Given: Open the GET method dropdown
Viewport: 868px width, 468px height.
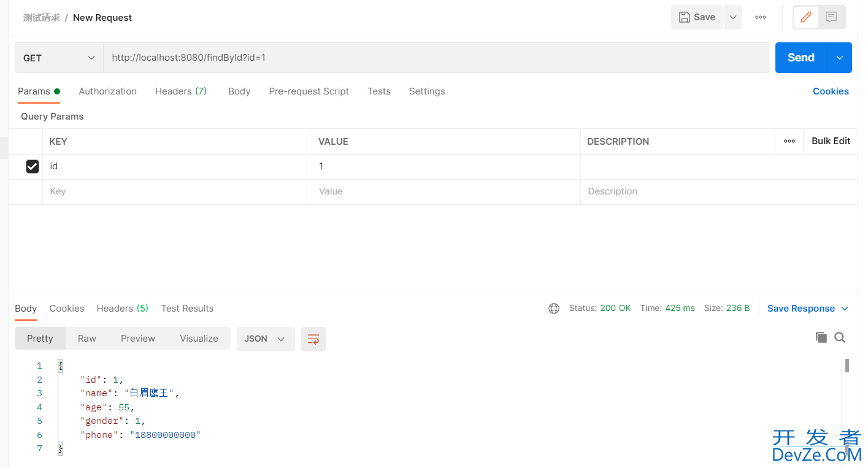Looking at the screenshot, I should click(x=59, y=58).
